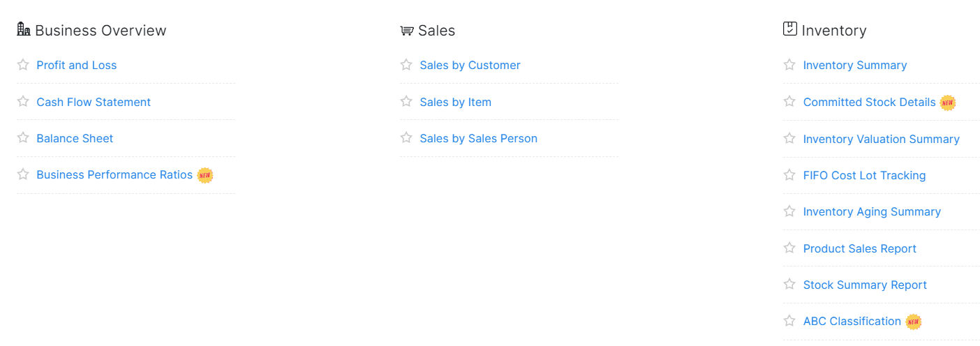Open the Profit and Loss report
The width and height of the screenshot is (980, 346).
[77, 66]
